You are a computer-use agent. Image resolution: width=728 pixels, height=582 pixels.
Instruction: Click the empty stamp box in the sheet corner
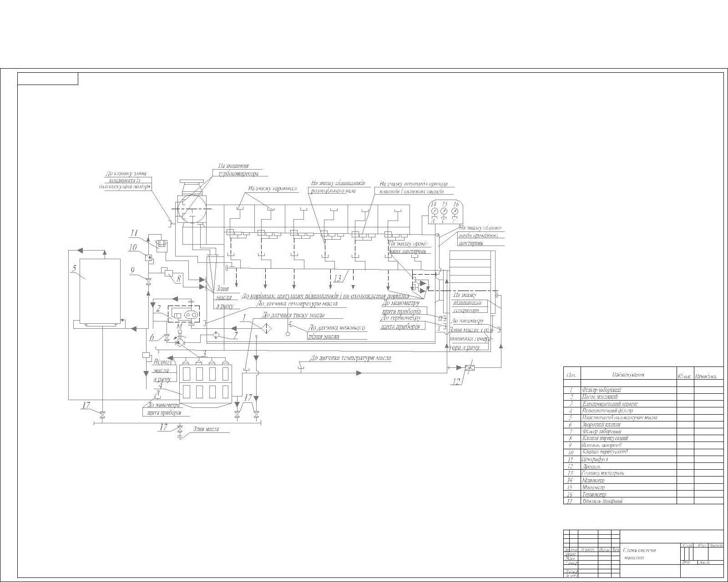[48, 79]
